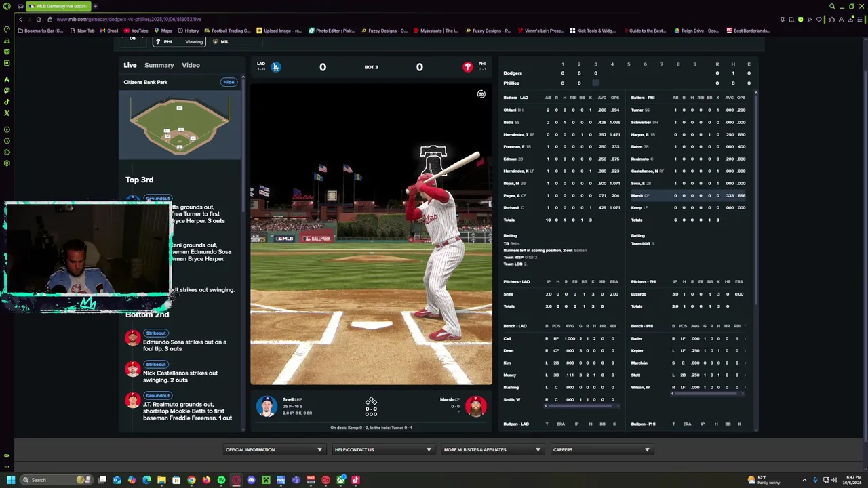The width and height of the screenshot is (868, 488).
Task: Open pitcher Snell's headshot
Action: pos(267,406)
